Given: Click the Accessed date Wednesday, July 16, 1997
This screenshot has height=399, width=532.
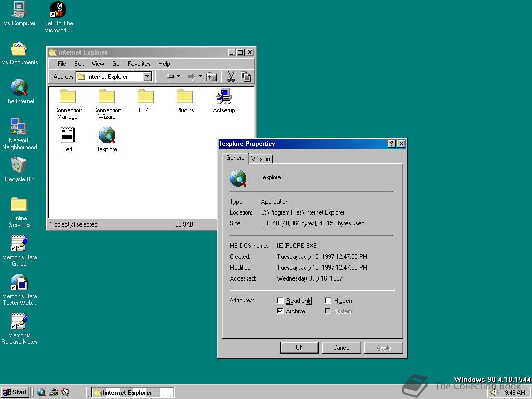Looking at the screenshot, I should click(x=310, y=278).
